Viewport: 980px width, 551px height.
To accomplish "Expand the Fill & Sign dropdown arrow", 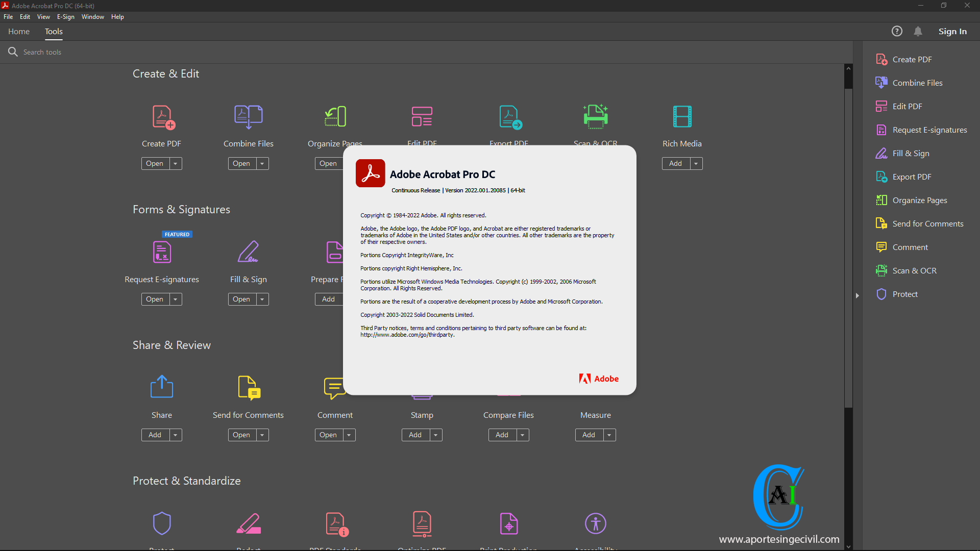I will pos(262,298).
